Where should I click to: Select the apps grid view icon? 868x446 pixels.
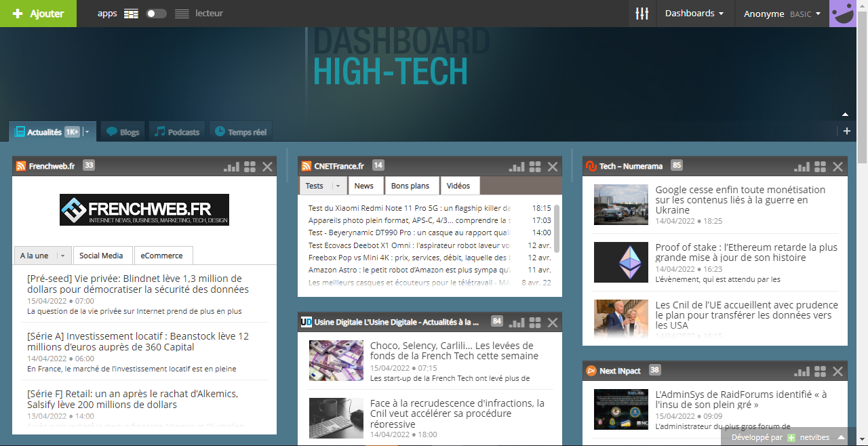131,14
